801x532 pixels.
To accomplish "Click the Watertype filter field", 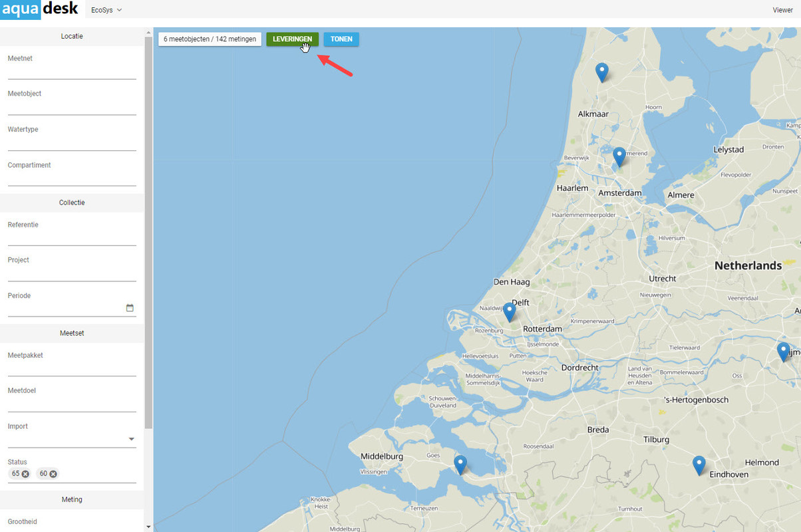I will (72, 144).
